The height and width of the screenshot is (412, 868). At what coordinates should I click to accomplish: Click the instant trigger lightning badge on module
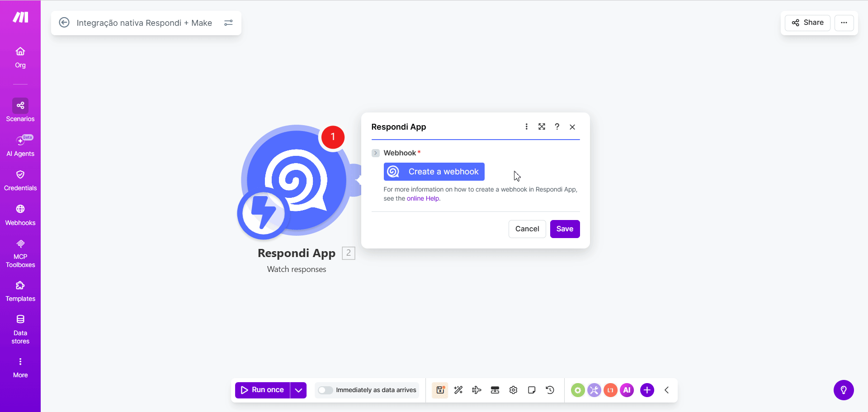pyautogui.click(x=264, y=213)
